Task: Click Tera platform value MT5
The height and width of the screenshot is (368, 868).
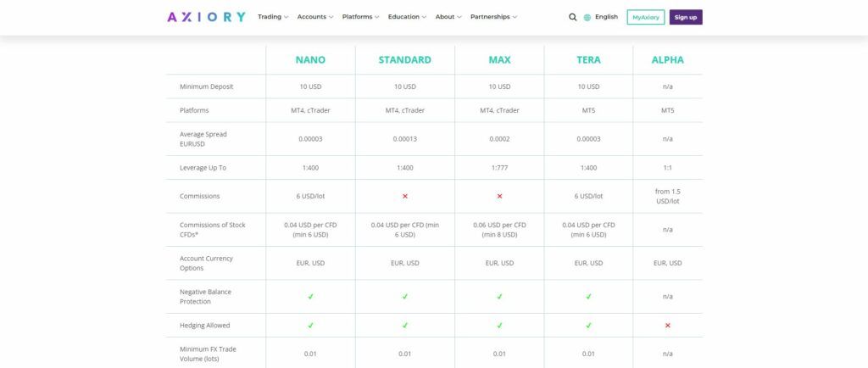Action: point(588,111)
